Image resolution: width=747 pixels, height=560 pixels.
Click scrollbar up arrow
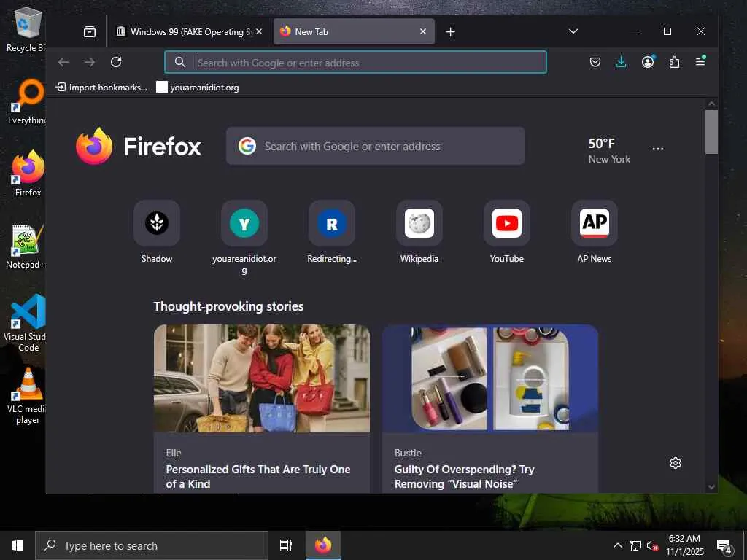[711, 104]
